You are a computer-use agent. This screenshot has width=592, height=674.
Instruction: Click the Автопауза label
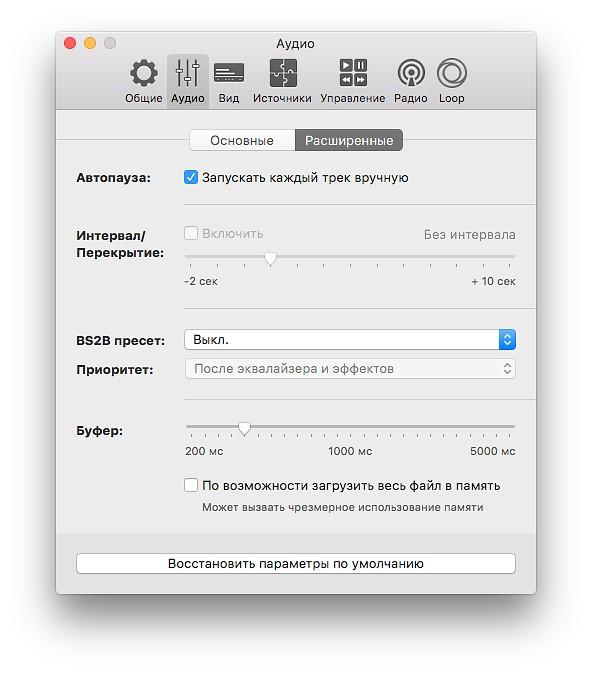click(x=113, y=178)
